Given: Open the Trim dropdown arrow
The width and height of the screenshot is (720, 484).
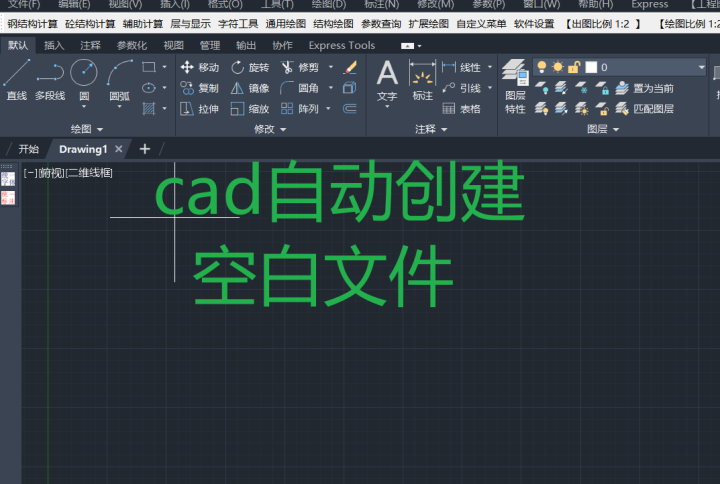Looking at the screenshot, I should tap(331, 68).
